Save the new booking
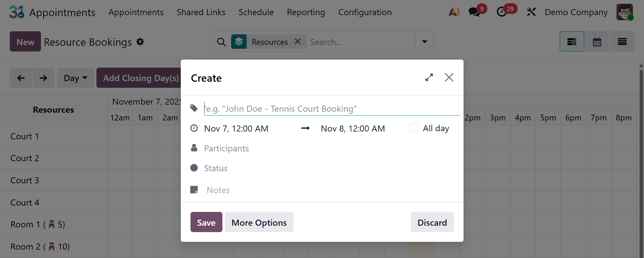Screen dimensions: 644x258 click(x=206, y=222)
